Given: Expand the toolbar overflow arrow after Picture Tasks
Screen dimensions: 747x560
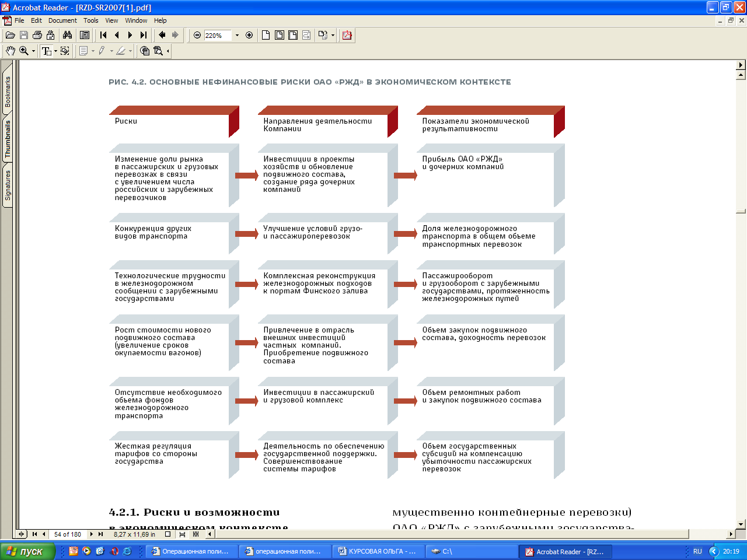Looking at the screenshot, I should click(x=168, y=51).
